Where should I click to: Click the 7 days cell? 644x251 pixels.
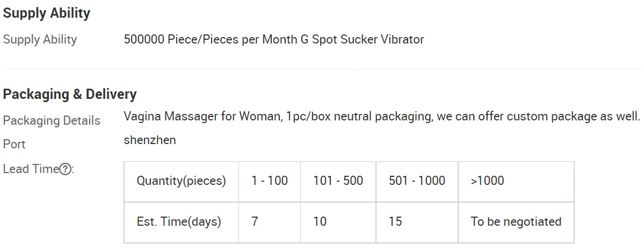pos(270,222)
